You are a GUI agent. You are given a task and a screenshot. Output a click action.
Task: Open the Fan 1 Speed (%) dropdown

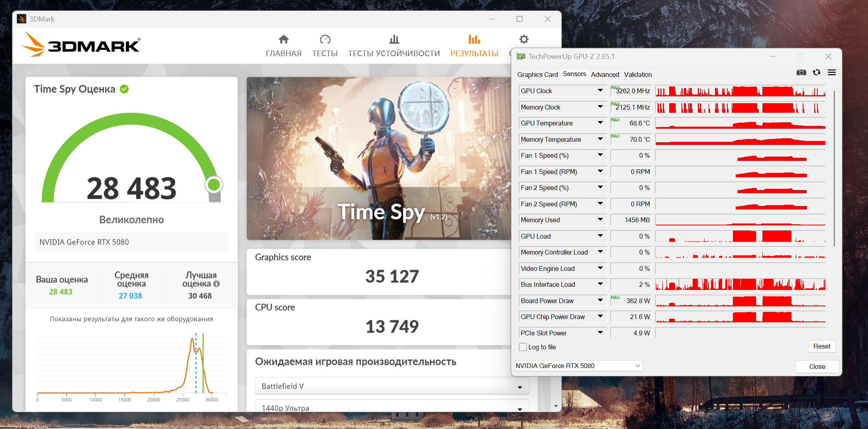[x=600, y=155]
